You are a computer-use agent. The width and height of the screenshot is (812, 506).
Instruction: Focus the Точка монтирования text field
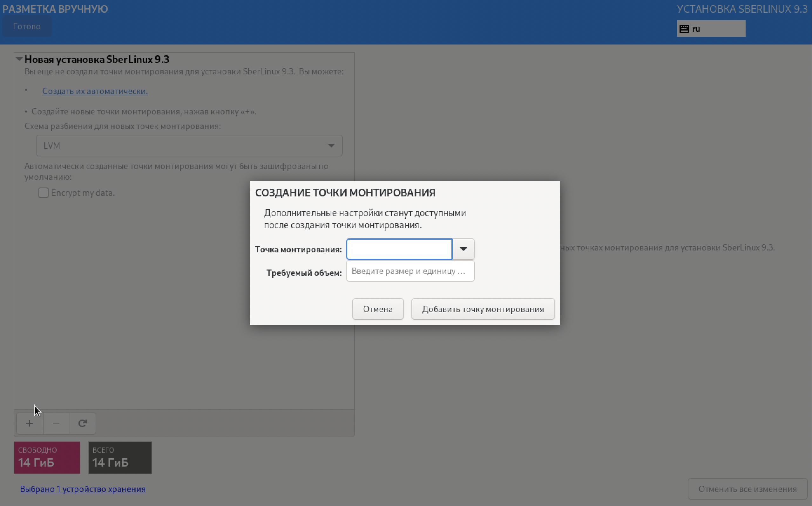[x=399, y=249]
